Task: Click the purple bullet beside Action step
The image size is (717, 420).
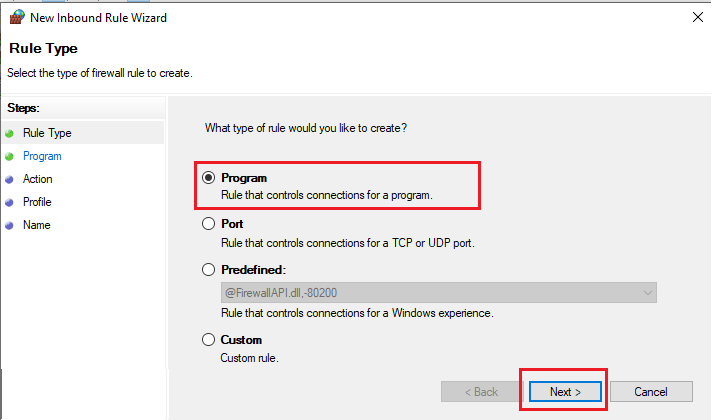Action: tap(9, 179)
